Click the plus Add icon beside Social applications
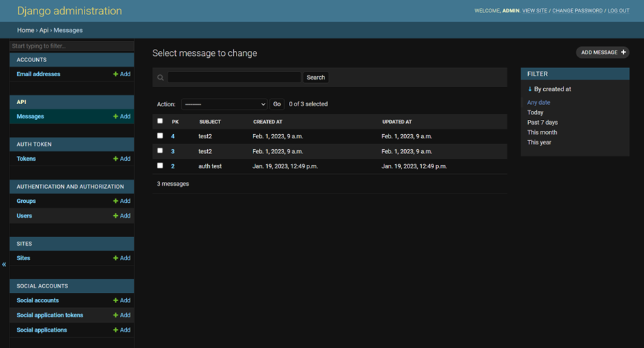 [116, 330]
